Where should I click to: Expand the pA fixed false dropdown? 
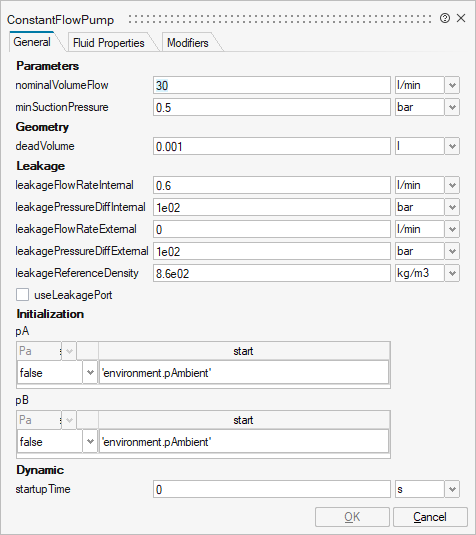(90, 373)
